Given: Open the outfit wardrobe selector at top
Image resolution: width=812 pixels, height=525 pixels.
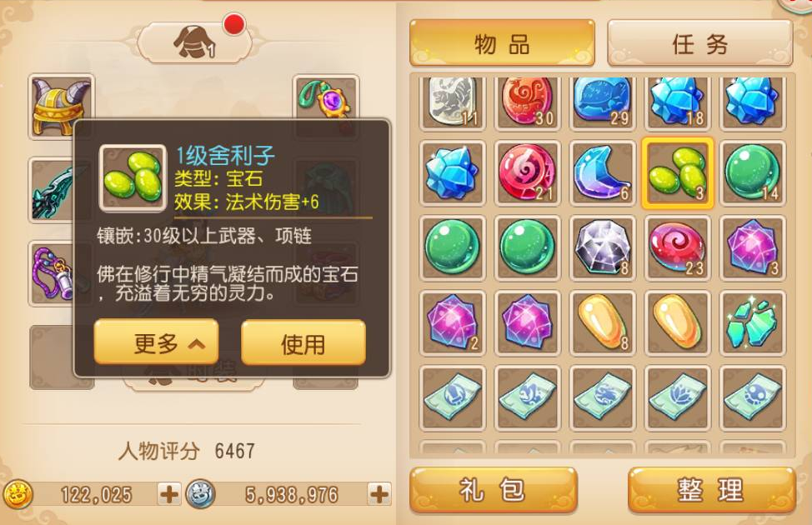Looking at the screenshot, I should click(x=194, y=42).
